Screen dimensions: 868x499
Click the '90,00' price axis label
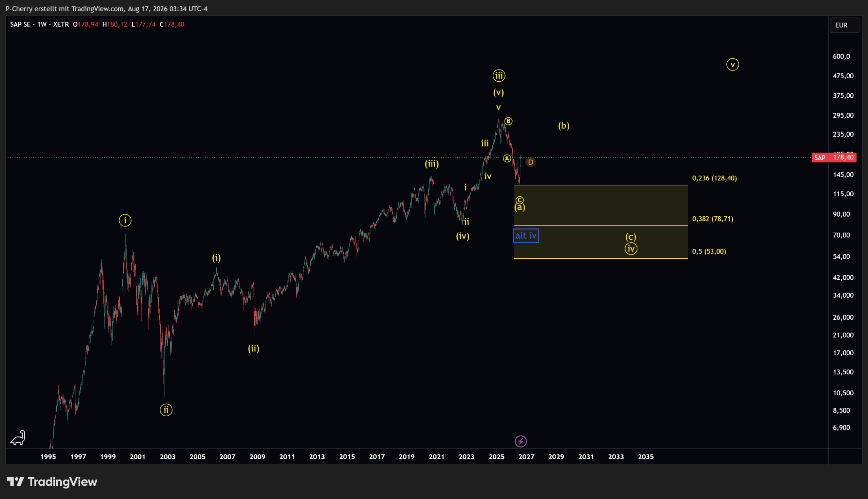(842, 214)
